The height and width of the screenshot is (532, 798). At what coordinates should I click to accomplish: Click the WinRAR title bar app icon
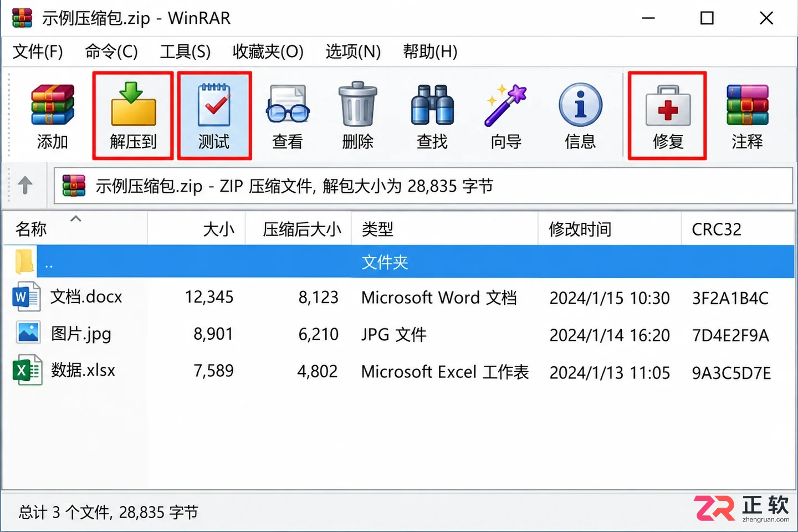click(22, 18)
